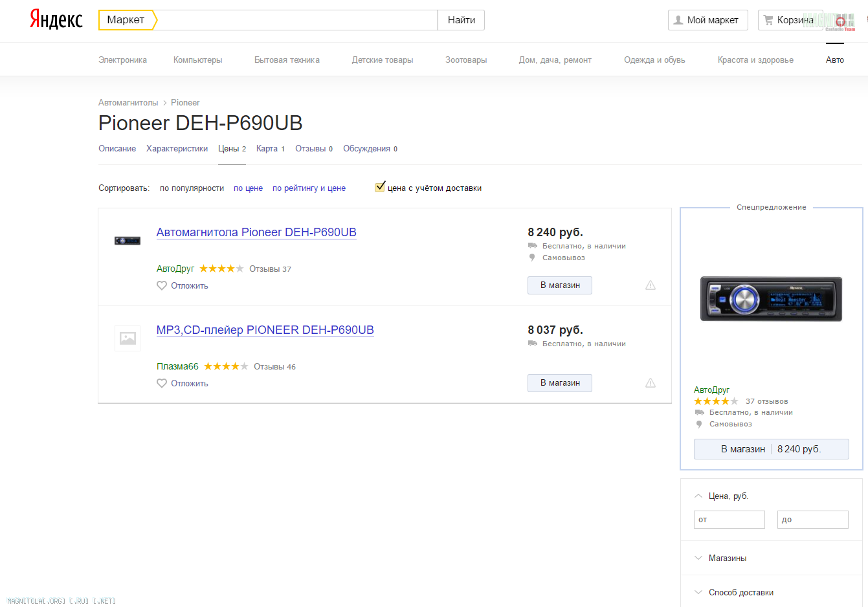Sort offers по популярности

click(x=192, y=188)
